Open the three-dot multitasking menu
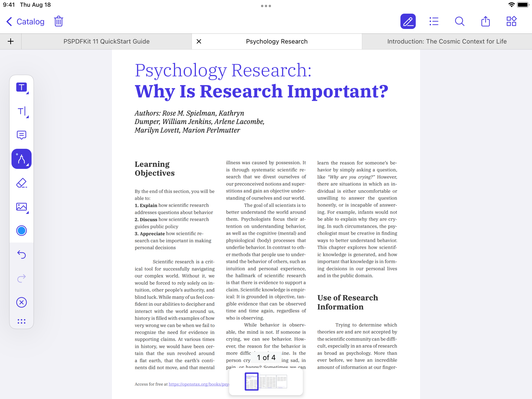This screenshot has width=532, height=399. [266, 6]
